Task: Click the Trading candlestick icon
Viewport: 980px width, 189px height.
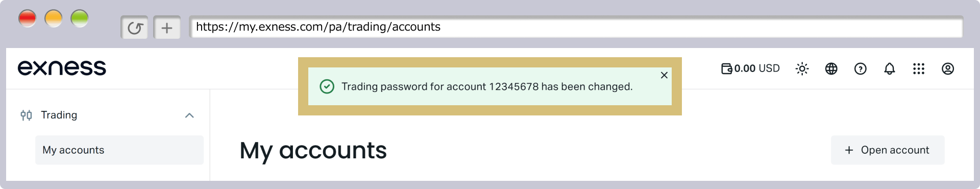Action: 26,115
